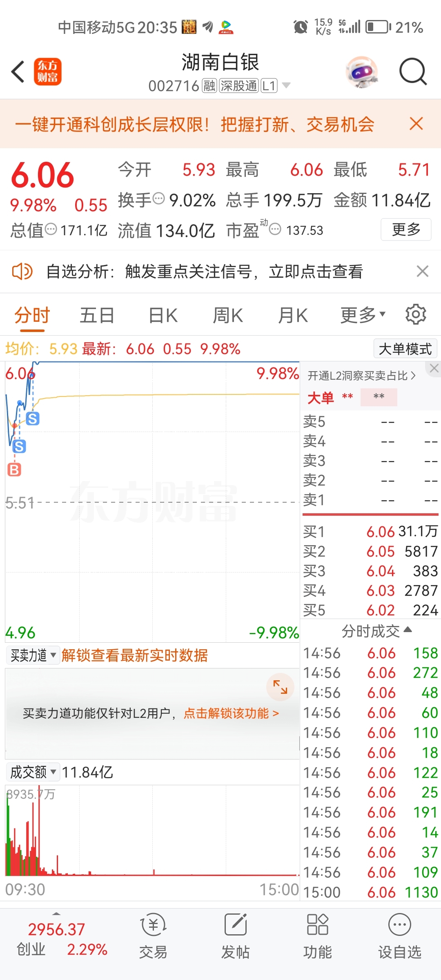Viewport: 441px width, 980px height.
Task: Tap the 买3 6.04 order row
Action: coord(370,571)
